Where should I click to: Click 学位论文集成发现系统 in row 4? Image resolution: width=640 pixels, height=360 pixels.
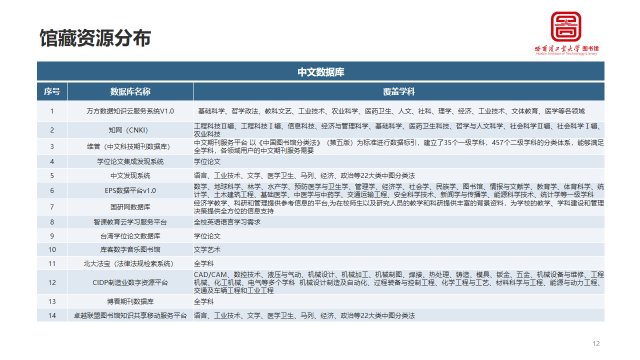click(130, 162)
